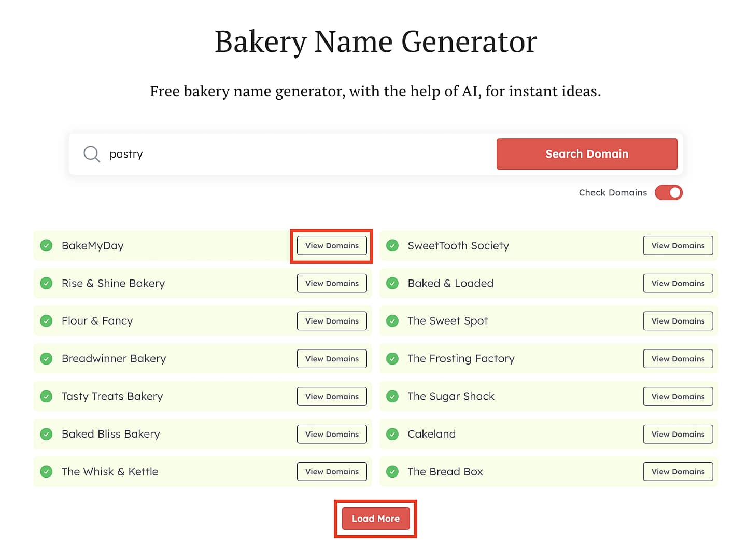Disable the Check Domains toggle
The image size is (748, 560).
pyautogui.click(x=669, y=192)
